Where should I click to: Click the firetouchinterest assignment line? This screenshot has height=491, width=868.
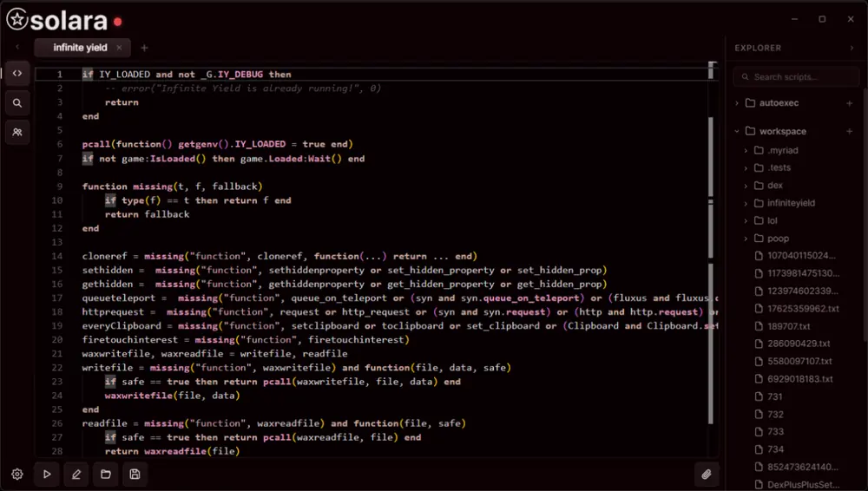pos(246,340)
